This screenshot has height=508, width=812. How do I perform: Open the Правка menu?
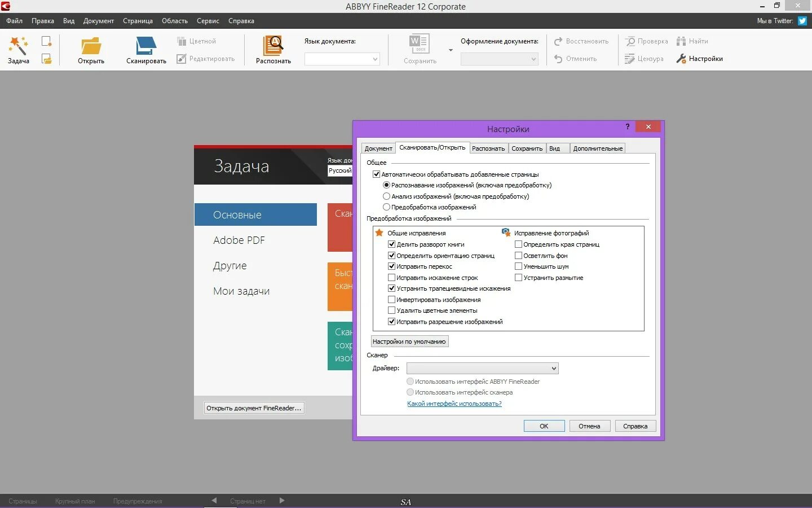43,21
